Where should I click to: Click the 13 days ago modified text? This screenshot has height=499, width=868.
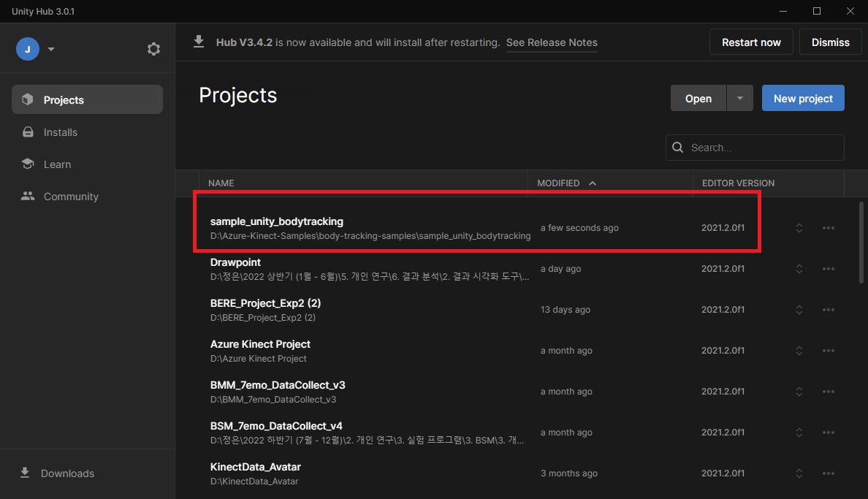click(566, 310)
